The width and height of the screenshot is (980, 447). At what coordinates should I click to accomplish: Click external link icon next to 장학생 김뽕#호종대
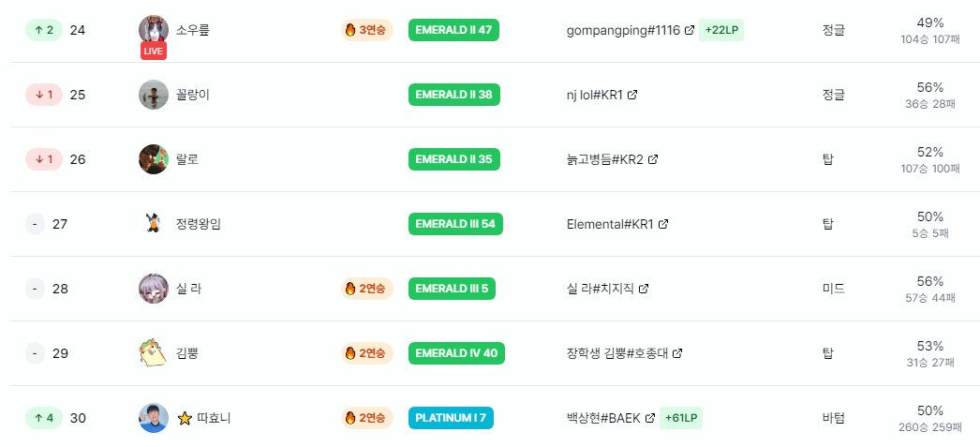(677, 353)
